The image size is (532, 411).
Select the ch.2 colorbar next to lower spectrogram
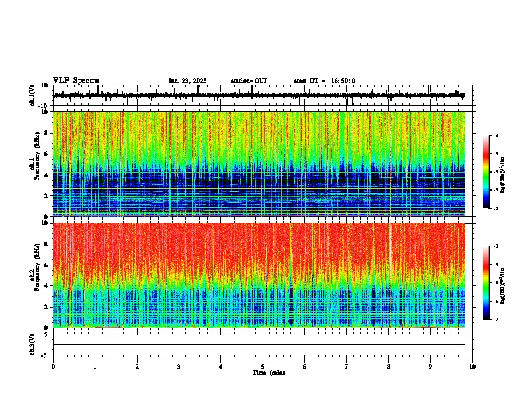[x=486, y=283]
